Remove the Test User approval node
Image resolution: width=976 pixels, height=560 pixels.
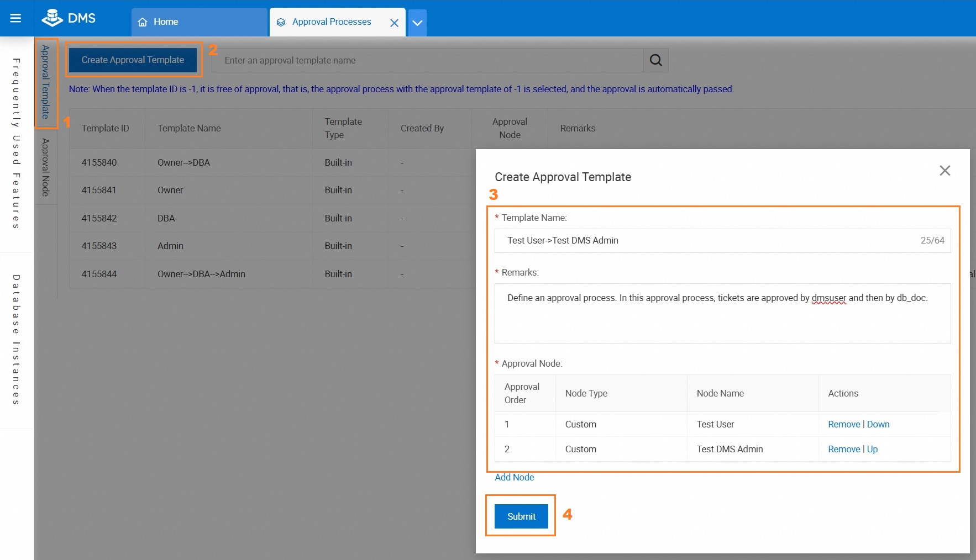pos(844,424)
